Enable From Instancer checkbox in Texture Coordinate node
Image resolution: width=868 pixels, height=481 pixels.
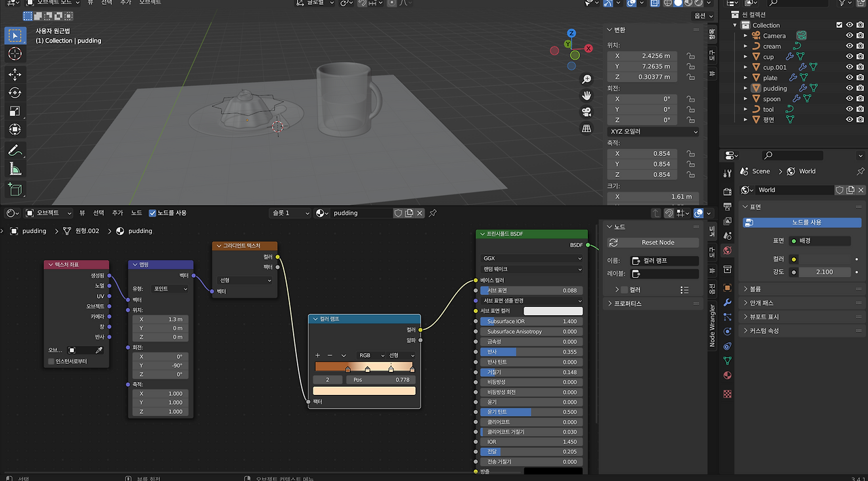(x=51, y=362)
